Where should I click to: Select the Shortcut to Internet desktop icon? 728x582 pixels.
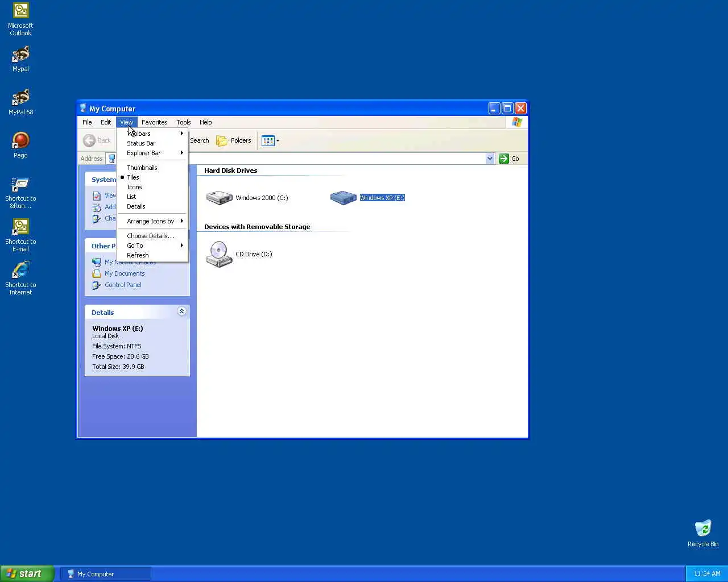[20, 278]
